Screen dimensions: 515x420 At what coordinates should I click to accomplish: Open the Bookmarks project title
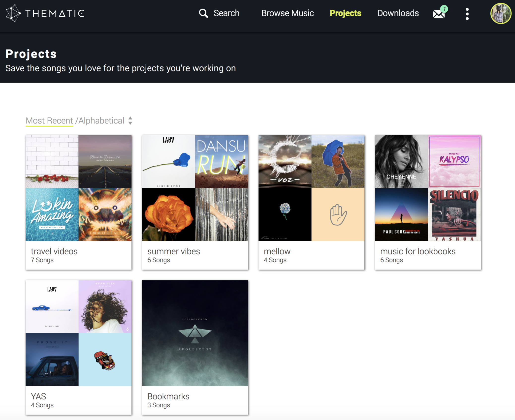[168, 396]
